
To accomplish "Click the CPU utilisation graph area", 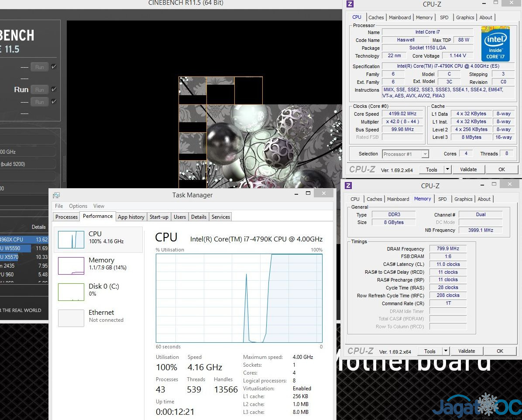I will tap(239, 298).
